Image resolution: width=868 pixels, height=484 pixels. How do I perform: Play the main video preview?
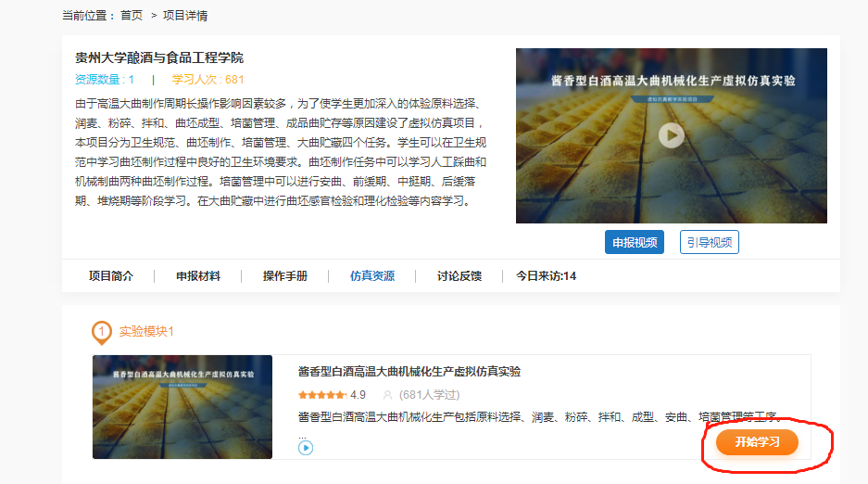(x=672, y=135)
